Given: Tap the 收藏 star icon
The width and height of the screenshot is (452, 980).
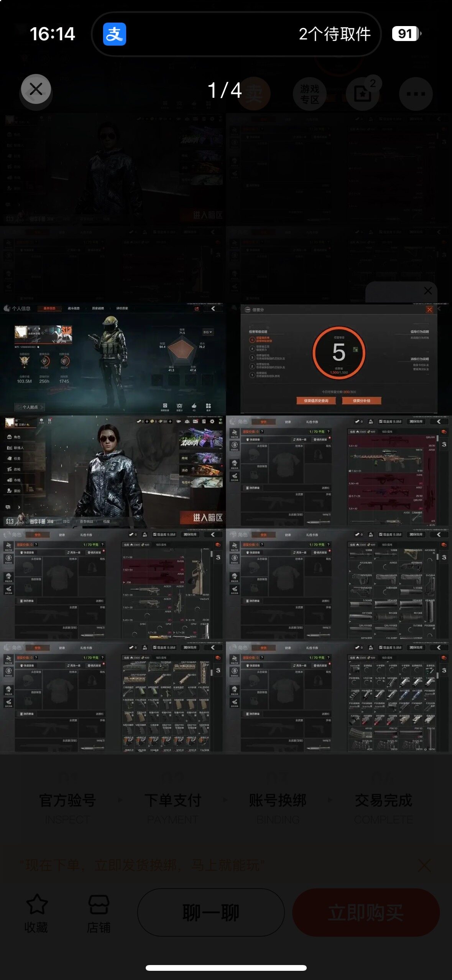Looking at the screenshot, I should (x=37, y=904).
